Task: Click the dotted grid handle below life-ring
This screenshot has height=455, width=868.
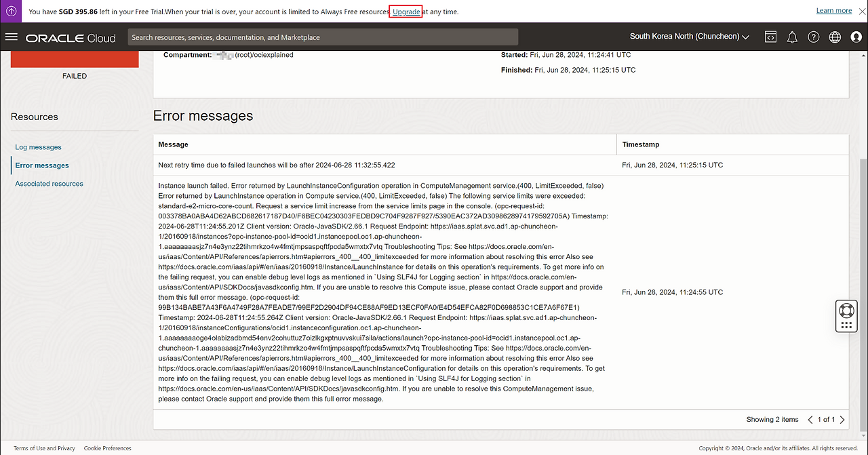Action: [846, 325]
